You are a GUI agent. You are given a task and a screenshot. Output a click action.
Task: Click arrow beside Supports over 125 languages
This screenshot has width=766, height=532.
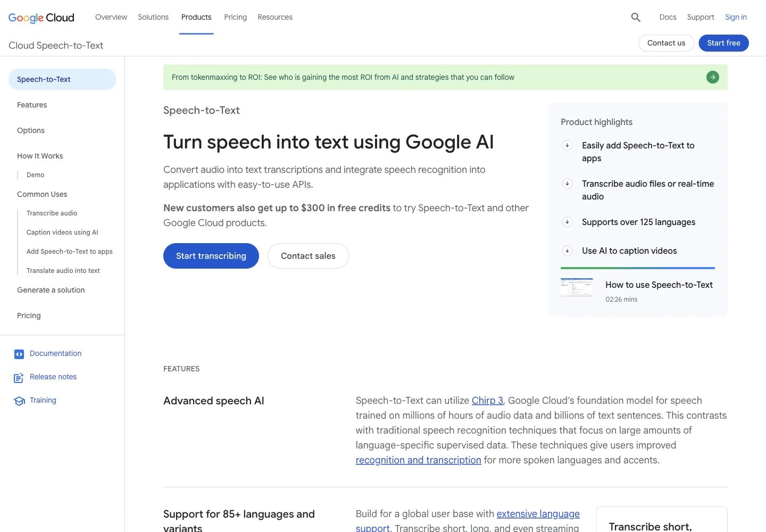click(567, 222)
